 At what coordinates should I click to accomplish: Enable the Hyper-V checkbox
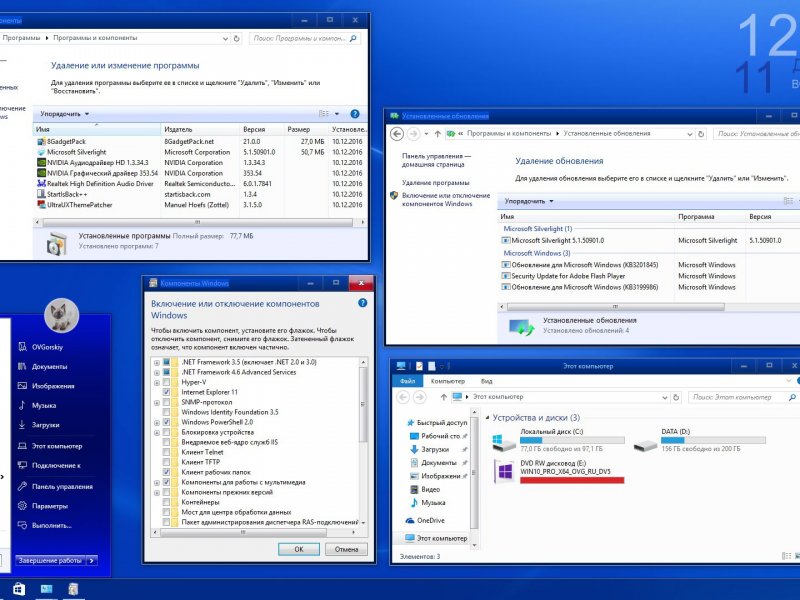point(166,382)
